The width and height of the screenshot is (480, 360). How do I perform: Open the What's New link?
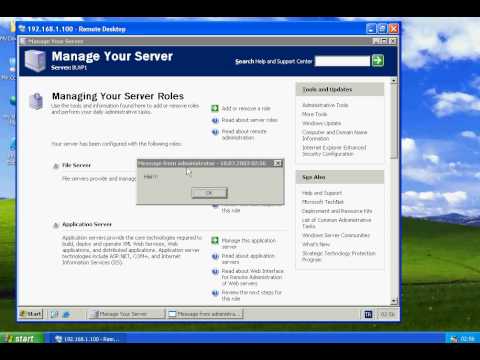pos(316,244)
